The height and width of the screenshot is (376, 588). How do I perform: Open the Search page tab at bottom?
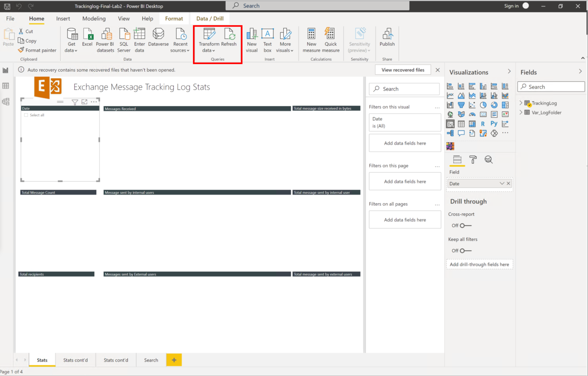point(151,360)
